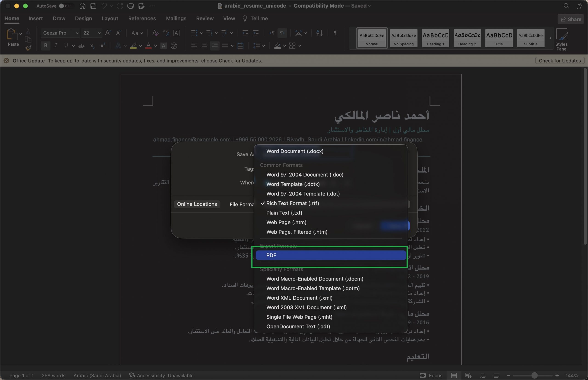Select PDF in the format list
Viewport: 588px width, 380px height.
(331, 255)
